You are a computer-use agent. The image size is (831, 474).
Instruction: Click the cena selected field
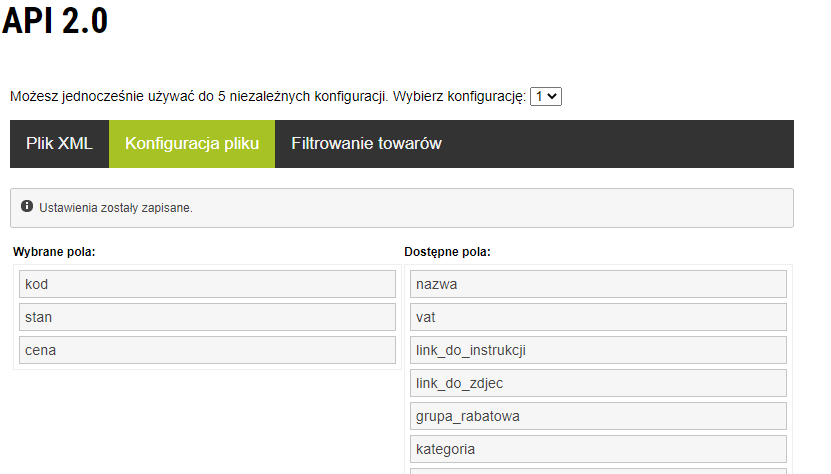pyautogui.click(x=207, y=350)
